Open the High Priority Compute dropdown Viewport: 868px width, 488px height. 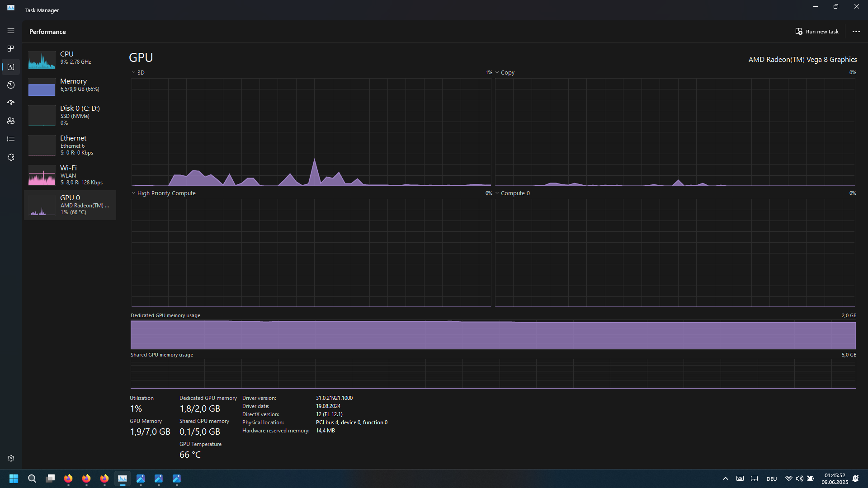click(x=164, y=193)
